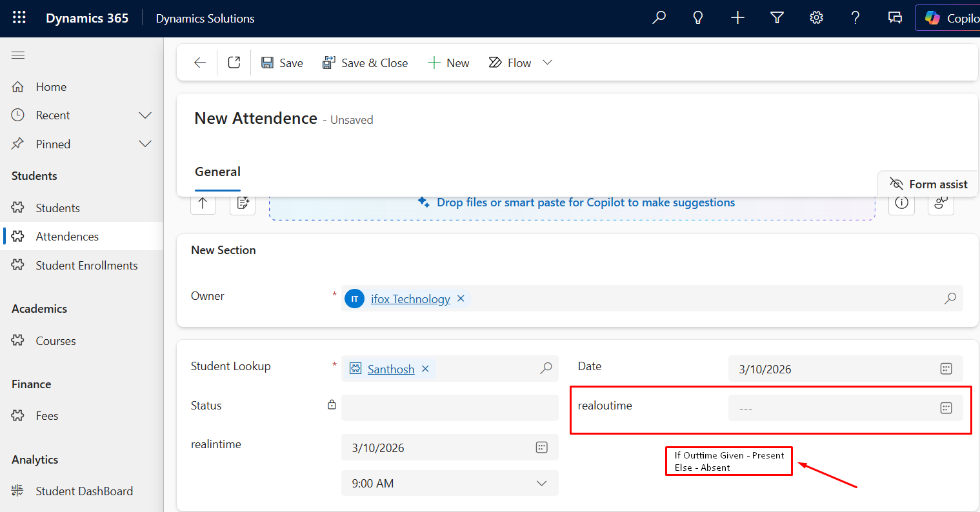980x512 pixels.
Task: Expand the Pinned list in sidebar
Action: [145, 144]
